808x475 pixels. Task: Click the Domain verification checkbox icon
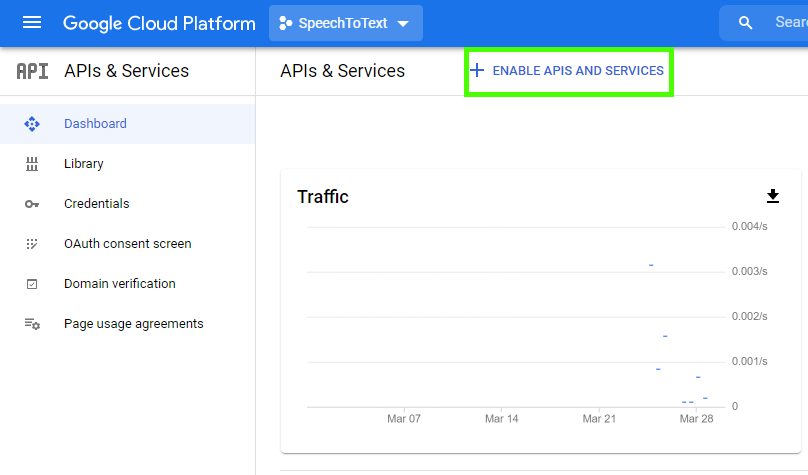[32, 284]
